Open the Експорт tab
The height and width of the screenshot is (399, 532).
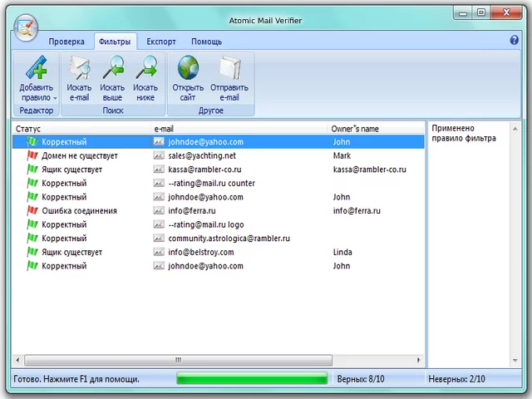pos(161,42)
